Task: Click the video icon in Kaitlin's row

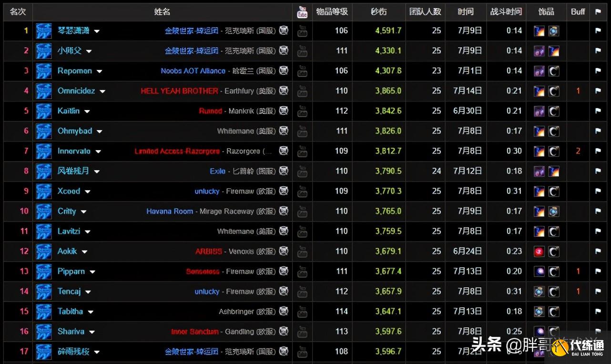Action: click(x=302, y=111)
